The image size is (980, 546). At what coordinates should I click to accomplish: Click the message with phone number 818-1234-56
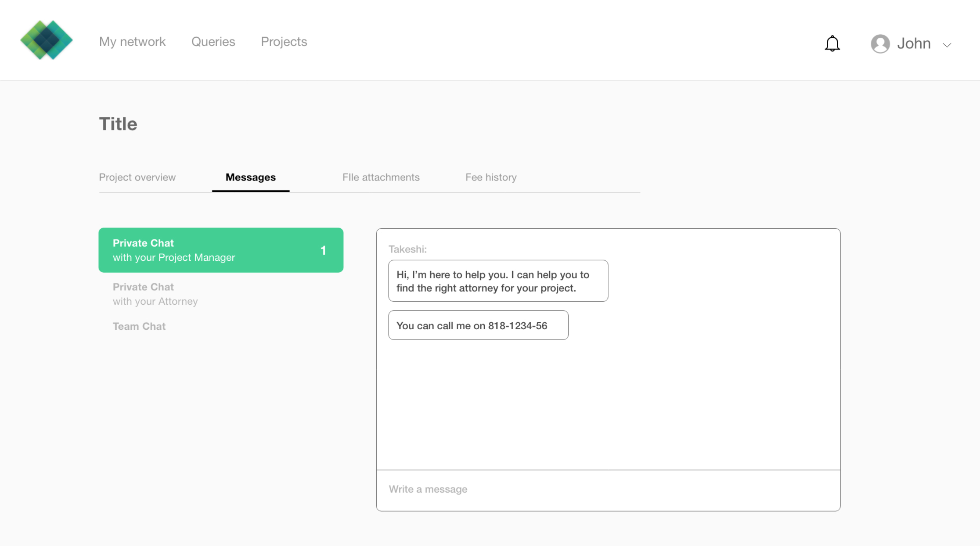click(478, 325)
